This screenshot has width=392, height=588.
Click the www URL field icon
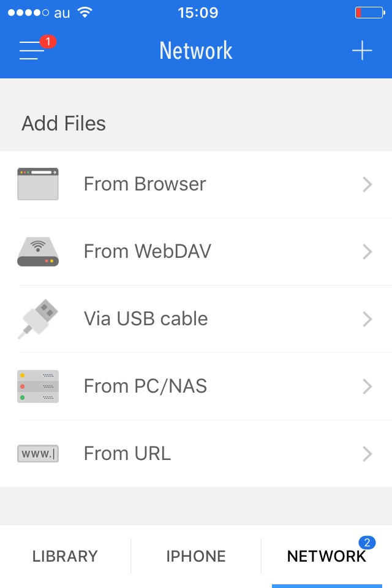pyautogui.click(x=38, y=454)
